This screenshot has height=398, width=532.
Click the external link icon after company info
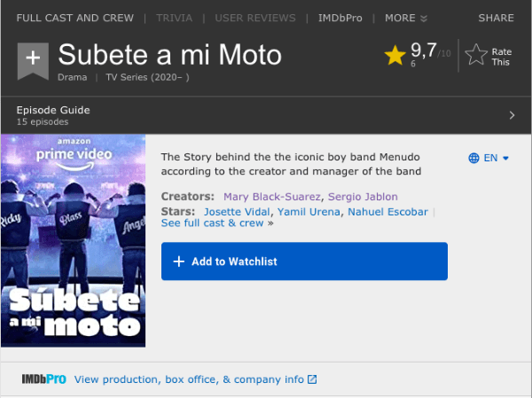coord(311,379)
